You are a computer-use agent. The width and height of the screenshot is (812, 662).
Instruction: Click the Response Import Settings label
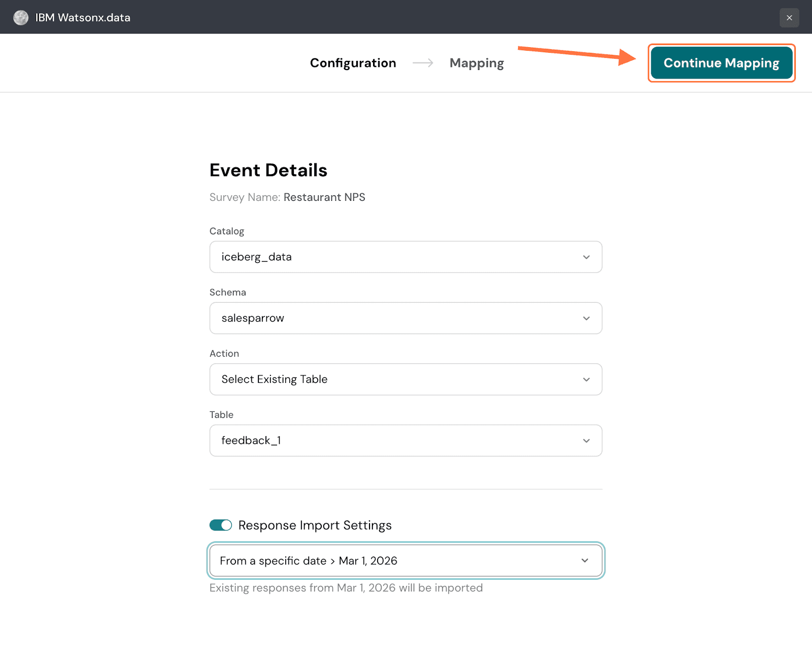(315, 526)
